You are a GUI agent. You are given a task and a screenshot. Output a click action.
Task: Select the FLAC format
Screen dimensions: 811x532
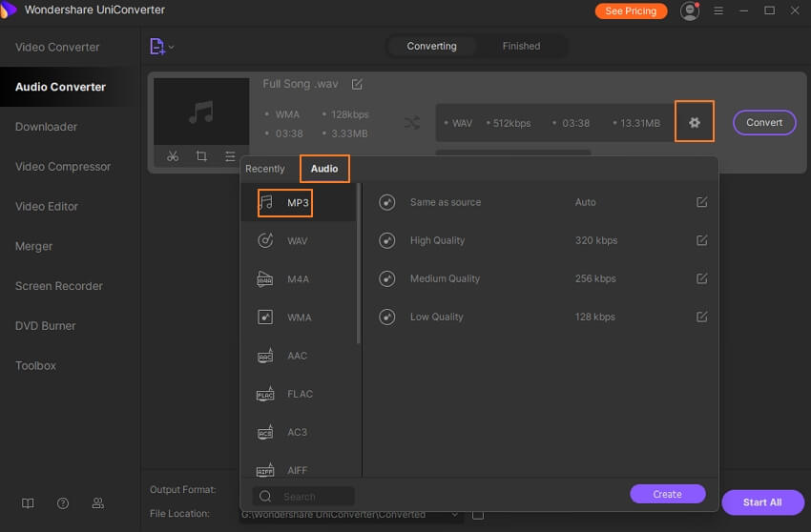coord(299,394)
